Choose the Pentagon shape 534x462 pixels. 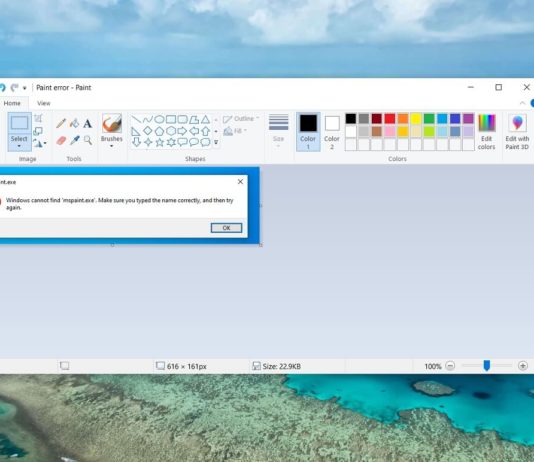tap(159, 131)
